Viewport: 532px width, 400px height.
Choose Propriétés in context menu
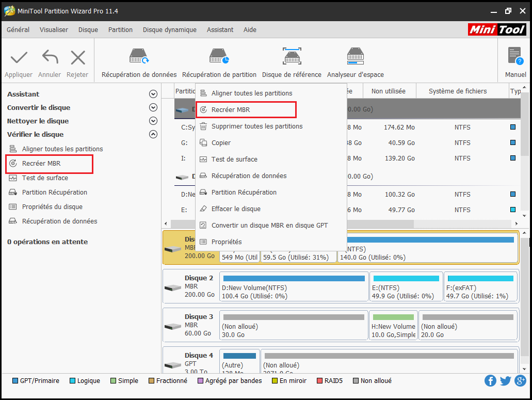click(271, 242)
